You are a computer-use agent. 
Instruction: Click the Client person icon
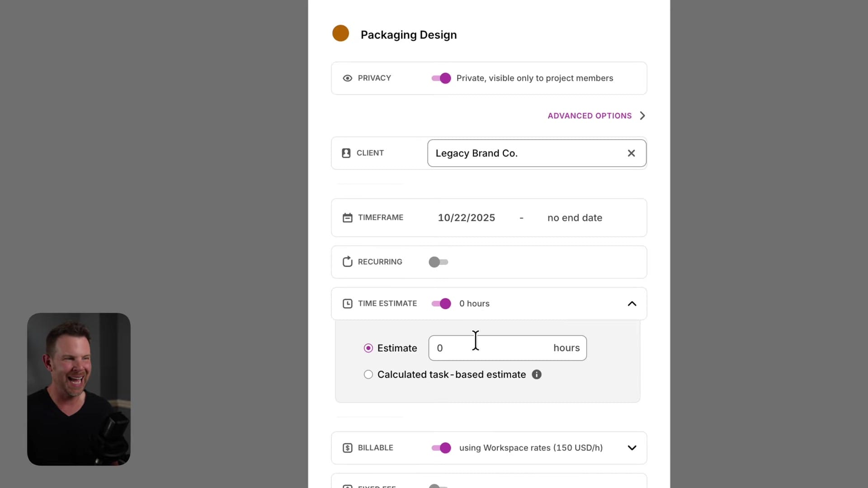click(x=346, y=153)
